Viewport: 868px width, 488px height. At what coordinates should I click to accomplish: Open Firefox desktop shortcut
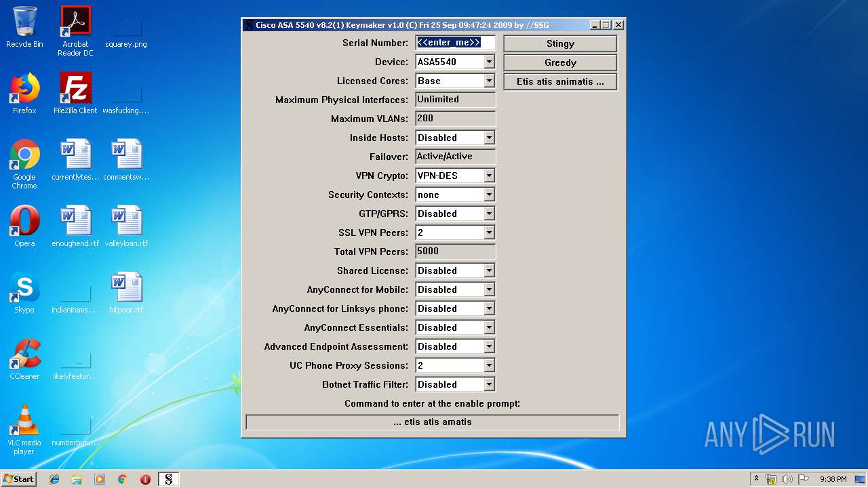pyautogui.click(x=24, y=94)
